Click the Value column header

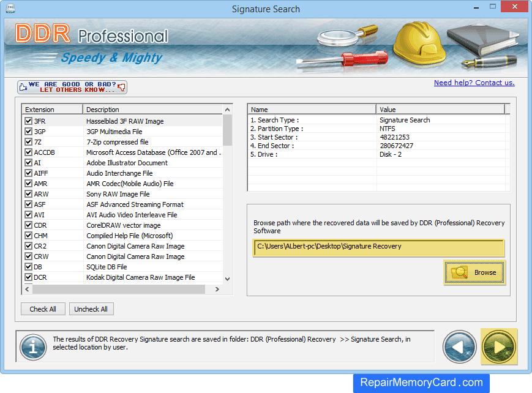click(x=441, y=110)
